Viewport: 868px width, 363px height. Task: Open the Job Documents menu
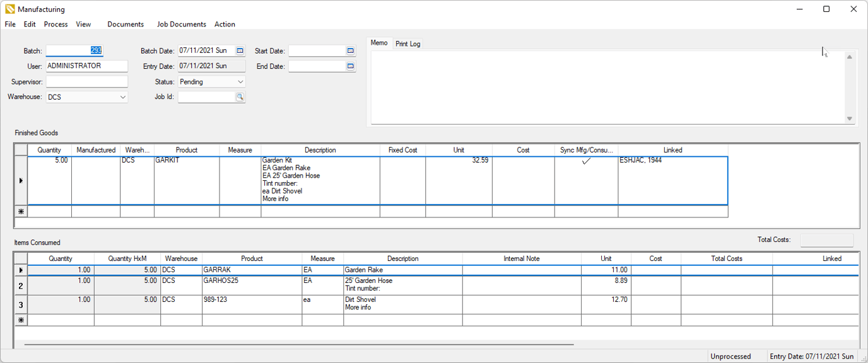[181, 24]
